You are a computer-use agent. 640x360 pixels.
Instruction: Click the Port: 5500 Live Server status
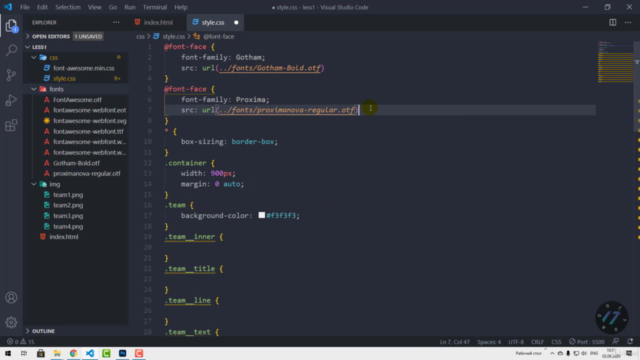coord(587,342)
